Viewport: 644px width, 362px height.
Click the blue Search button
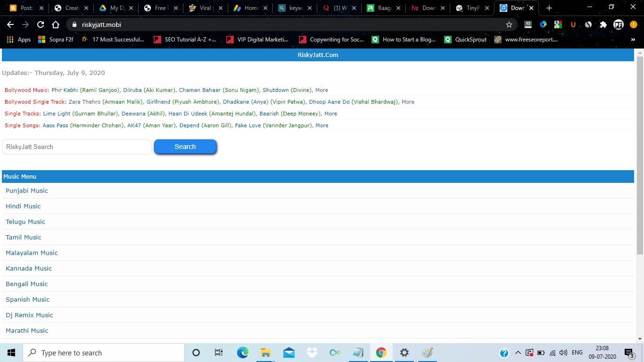(x=185, y=147)
